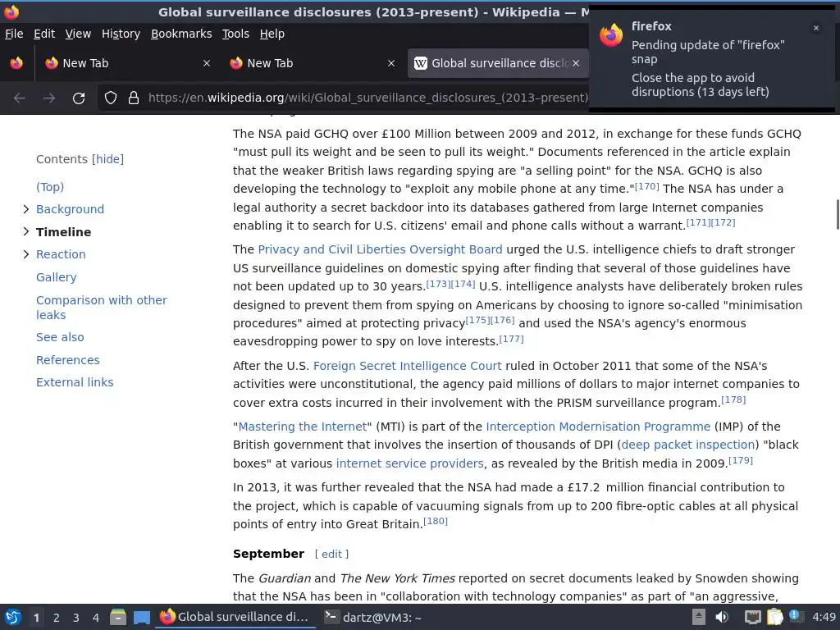Switch to the second New Tab
840x630 pixels.
[312, 63]
